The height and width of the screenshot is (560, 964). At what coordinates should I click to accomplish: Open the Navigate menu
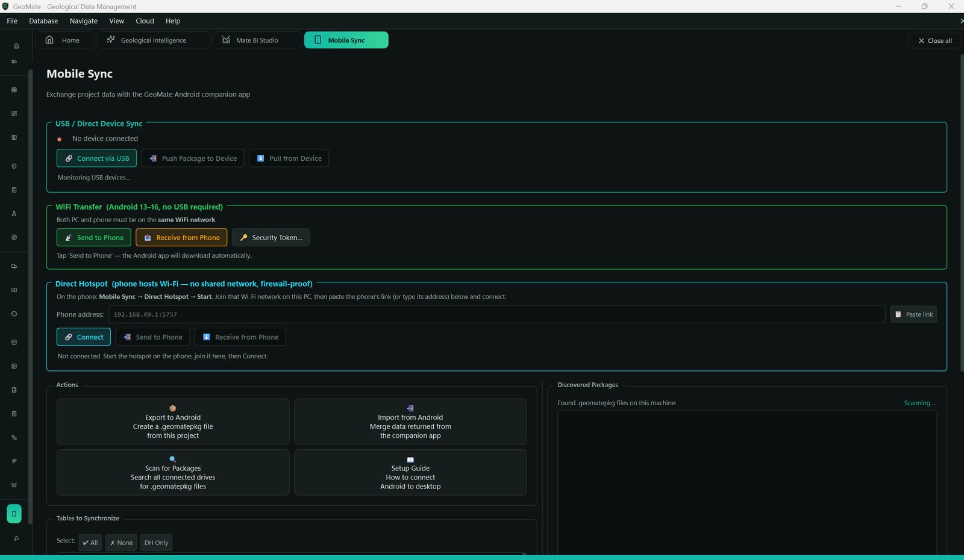tap(83, 21)
